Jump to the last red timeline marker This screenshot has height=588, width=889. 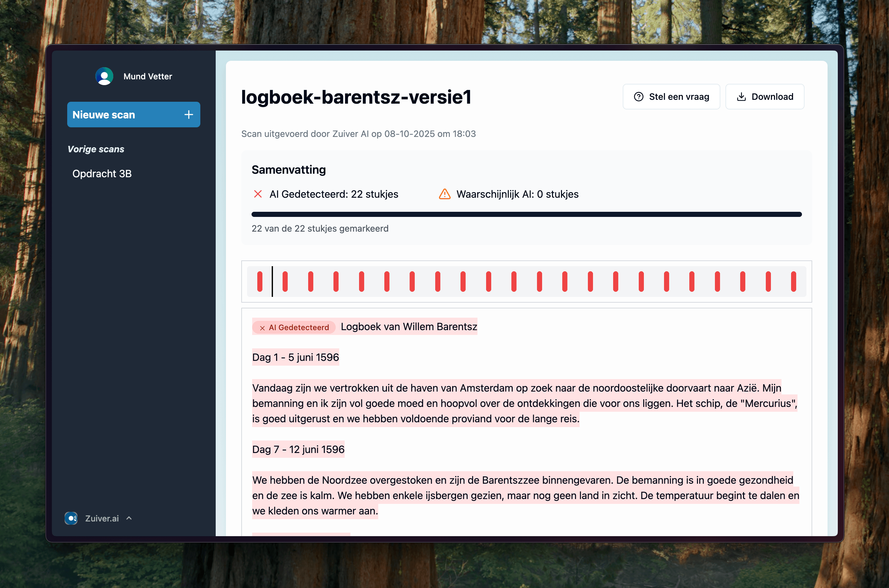tap(793, 281)
